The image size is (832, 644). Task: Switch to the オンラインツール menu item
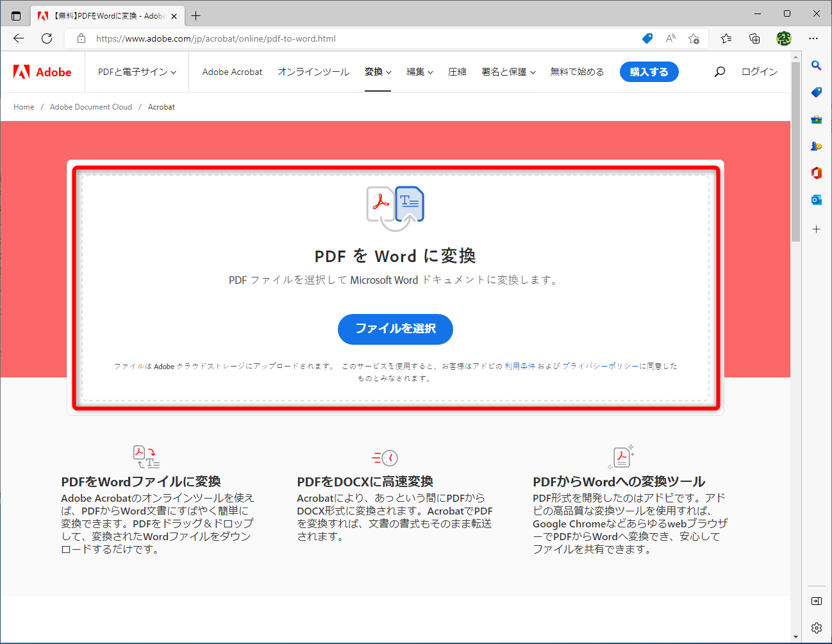(313, 72)
